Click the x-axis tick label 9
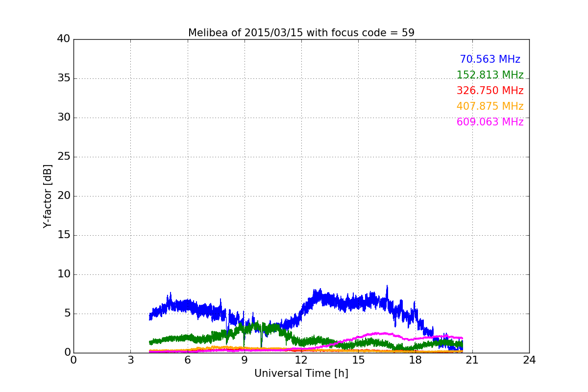588x392 pixels. point(245,360)
